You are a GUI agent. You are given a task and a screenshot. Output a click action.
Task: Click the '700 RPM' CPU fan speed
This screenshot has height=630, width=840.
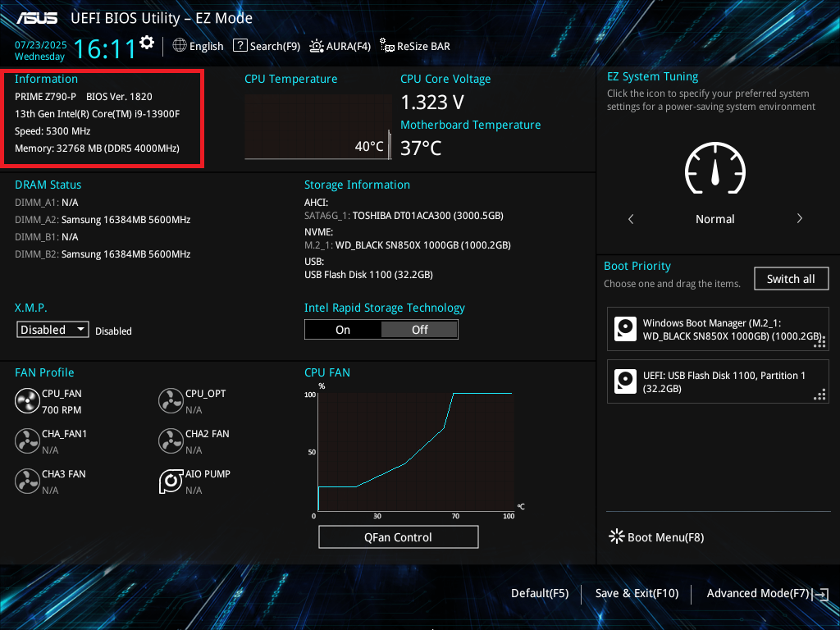(x=62, y=410)
